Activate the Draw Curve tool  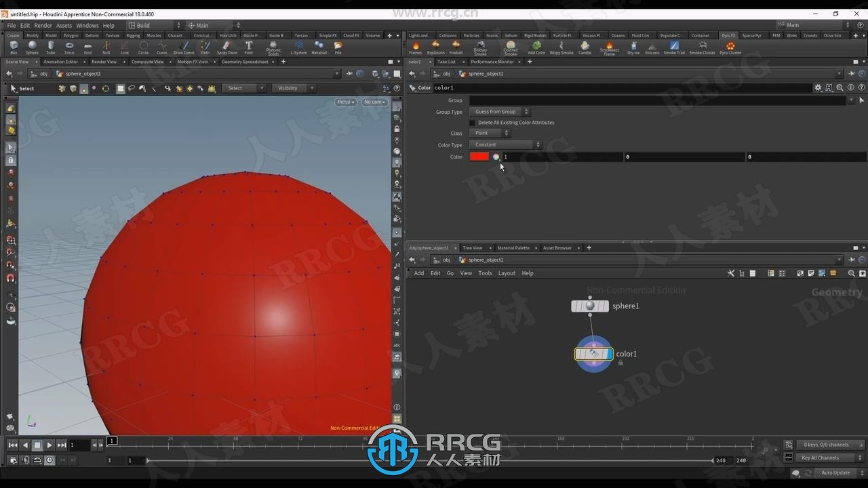[184, 47]
